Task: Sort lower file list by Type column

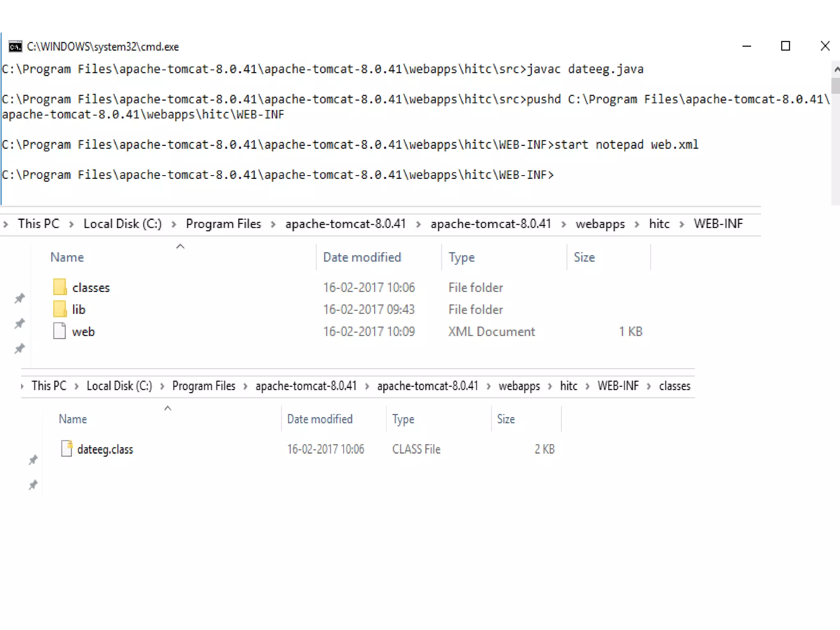Action: [x=403, y=419]
